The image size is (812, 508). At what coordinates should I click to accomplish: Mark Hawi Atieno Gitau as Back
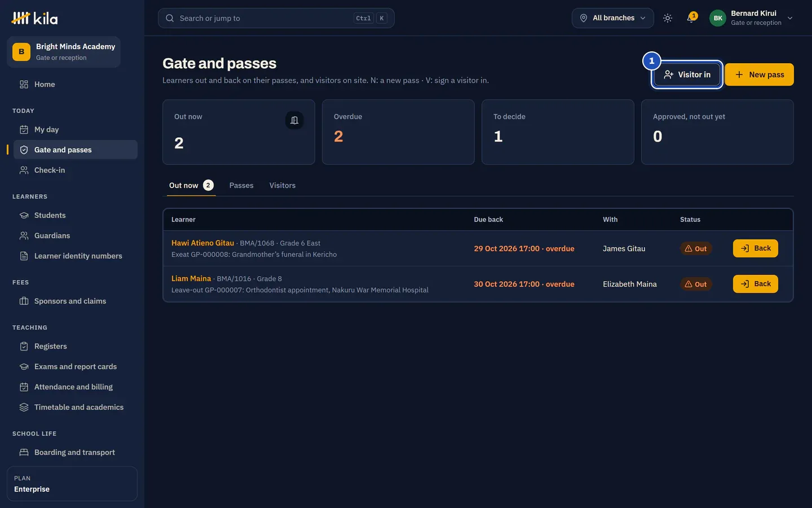(756, 248)
